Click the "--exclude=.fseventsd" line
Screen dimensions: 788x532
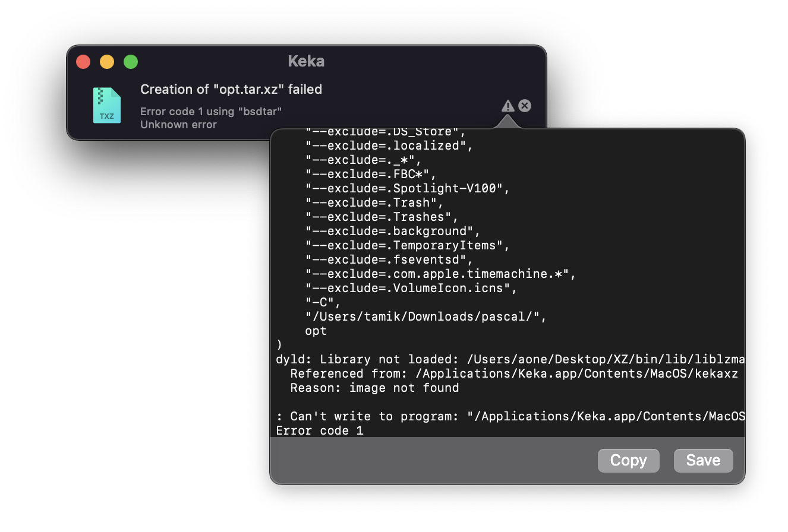click(x=389, y=259)
